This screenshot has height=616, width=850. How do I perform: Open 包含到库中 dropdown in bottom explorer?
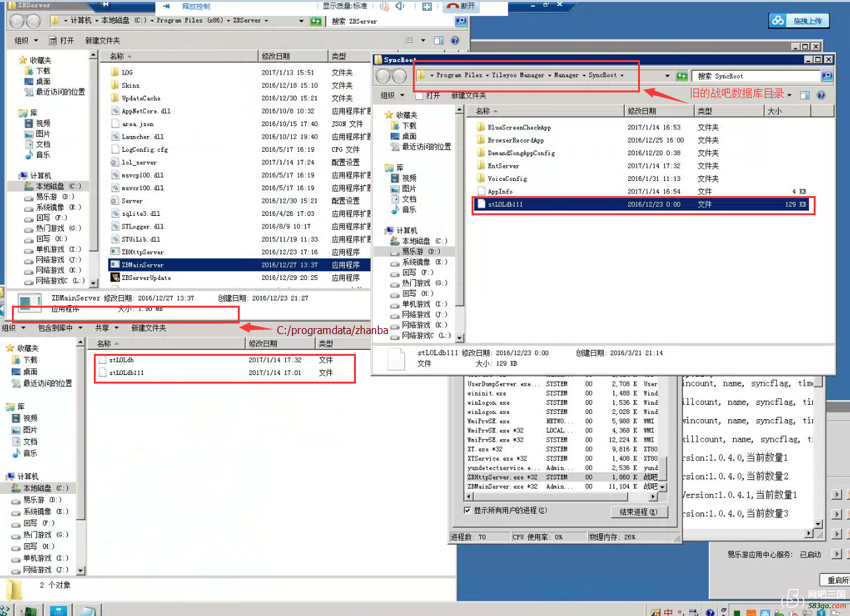point(61,327)
